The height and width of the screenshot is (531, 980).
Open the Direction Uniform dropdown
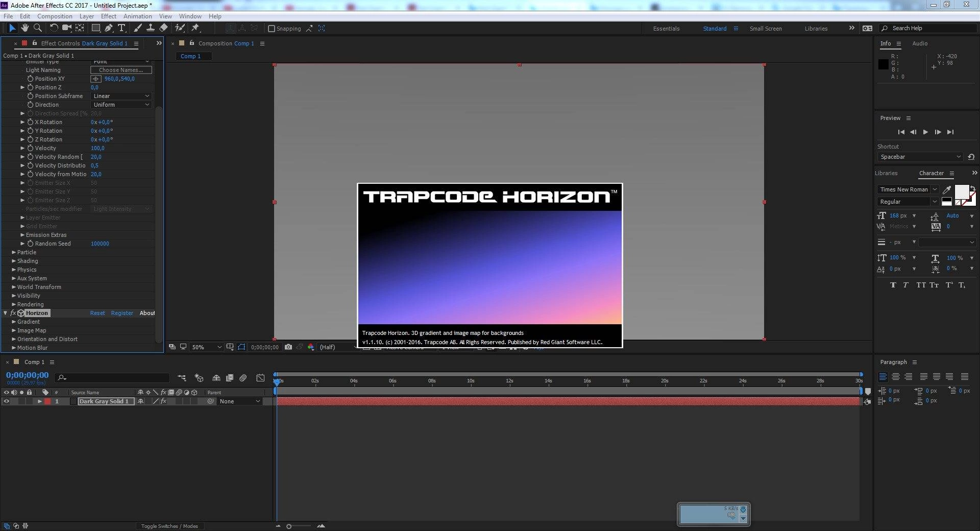tap(121, 105)
